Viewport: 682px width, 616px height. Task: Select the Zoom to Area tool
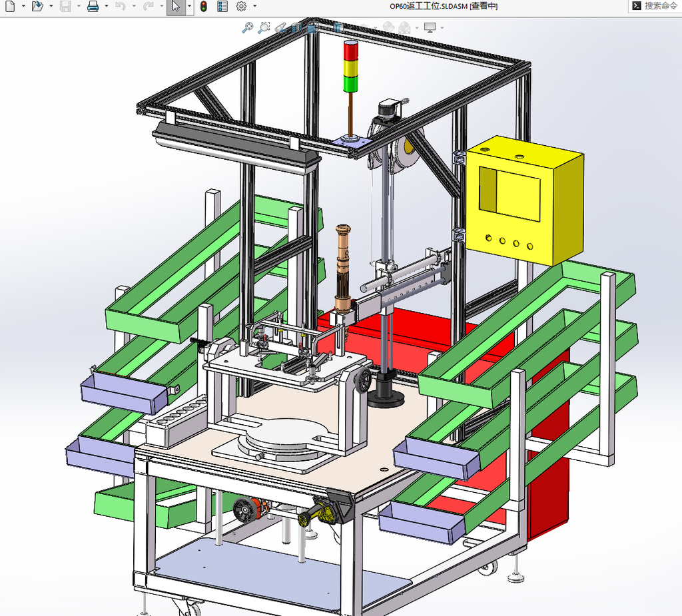pos(264,27)
